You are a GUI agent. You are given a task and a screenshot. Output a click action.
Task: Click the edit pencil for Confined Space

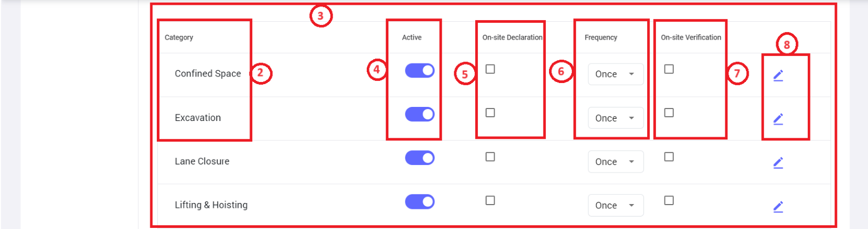pyautogui.click(x=778, y=75)
